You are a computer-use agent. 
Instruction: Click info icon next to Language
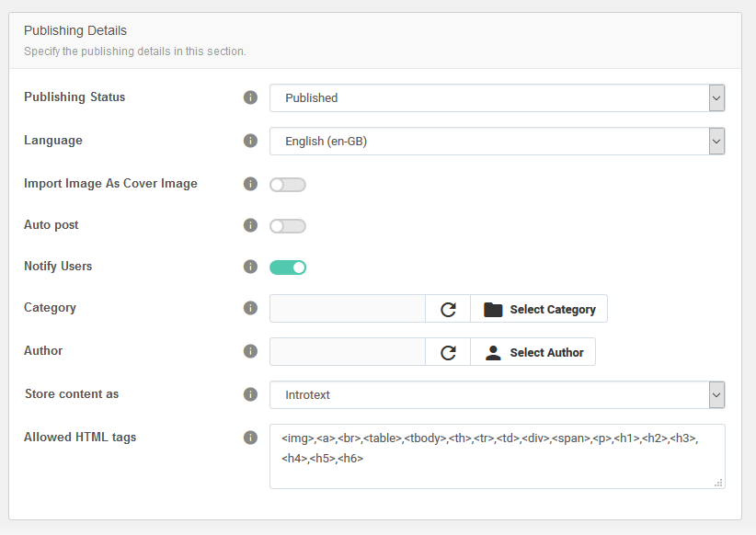250,141
